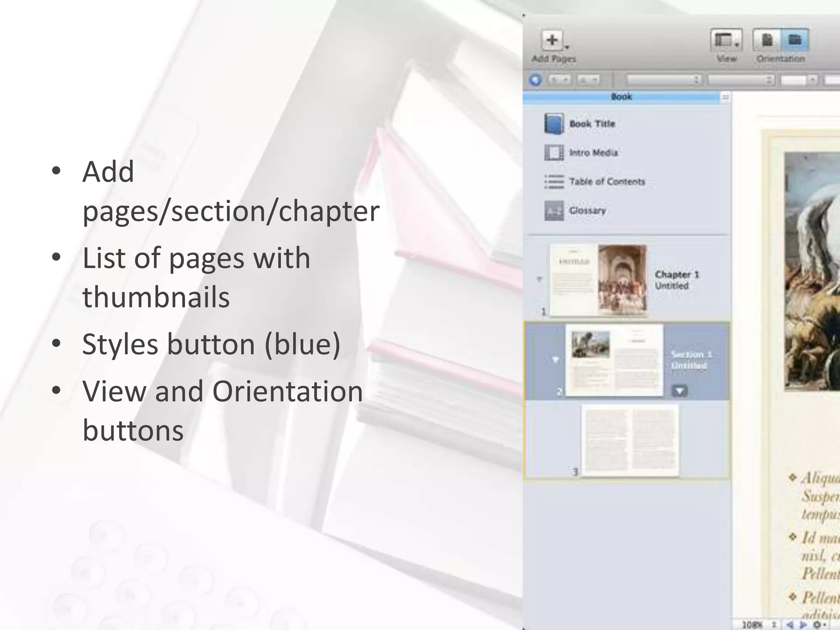Select the Chapter 1 page thumbnail
This screenshot has height=630, width=840.
coord(598,280)
